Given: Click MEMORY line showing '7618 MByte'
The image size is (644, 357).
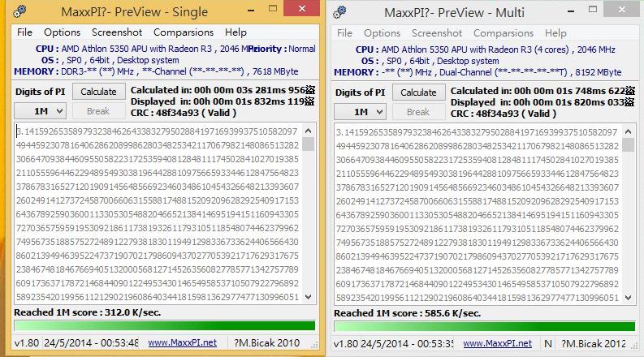Looking at the screenshot, I should pos(156,71).
